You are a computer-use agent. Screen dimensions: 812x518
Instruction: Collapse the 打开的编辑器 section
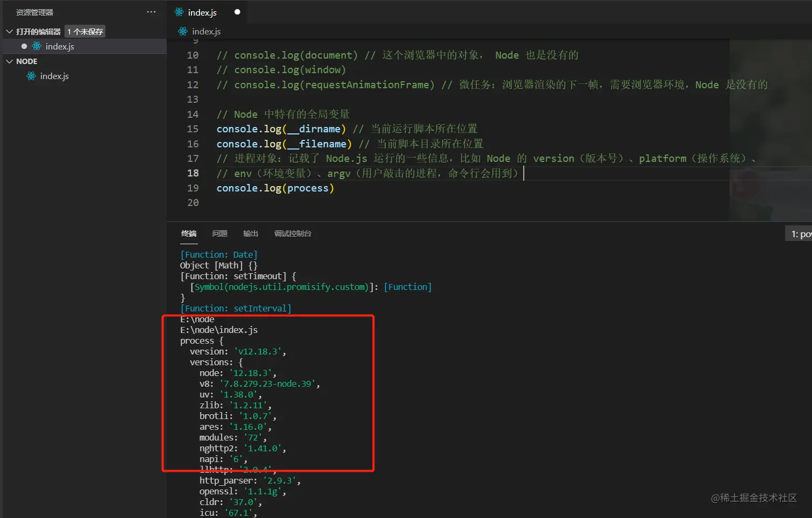point(9,32)
